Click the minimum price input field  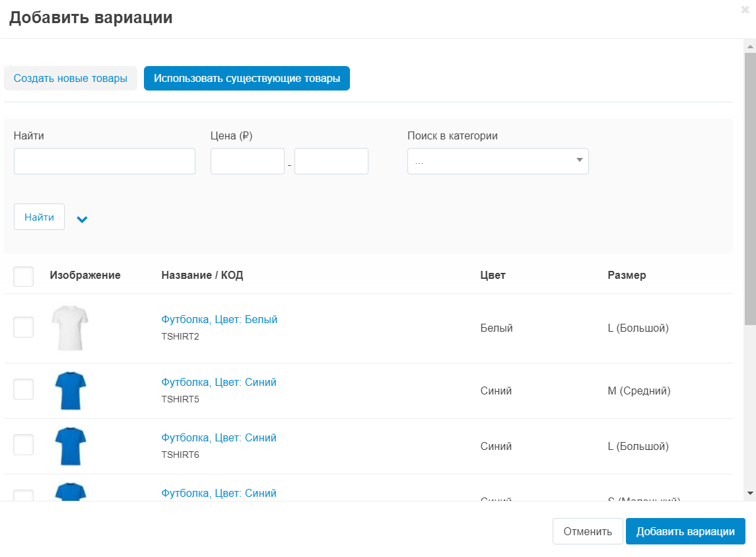click(248, 161)
